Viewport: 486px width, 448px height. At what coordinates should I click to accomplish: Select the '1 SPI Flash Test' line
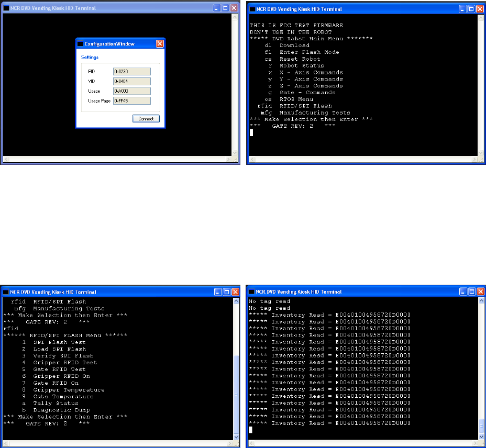(x=54, y=342)
